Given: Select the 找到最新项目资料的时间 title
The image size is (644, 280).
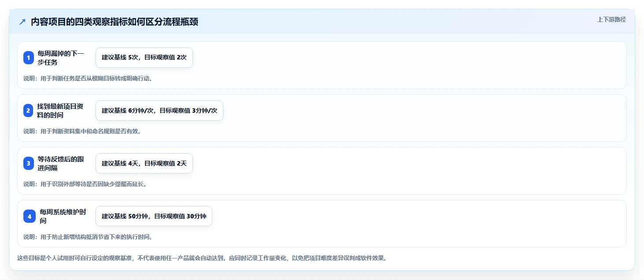Looking at the screenshot, I should click(x=61, y=111).
